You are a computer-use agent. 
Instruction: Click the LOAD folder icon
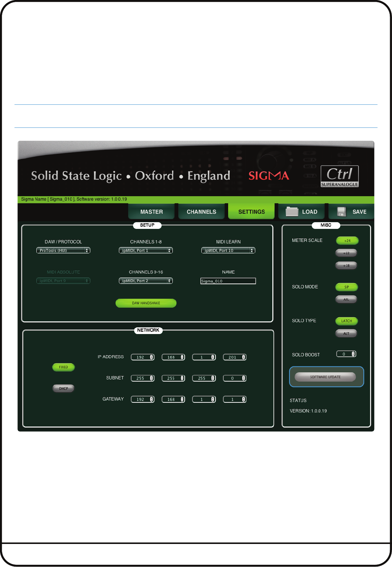point(292,211)
